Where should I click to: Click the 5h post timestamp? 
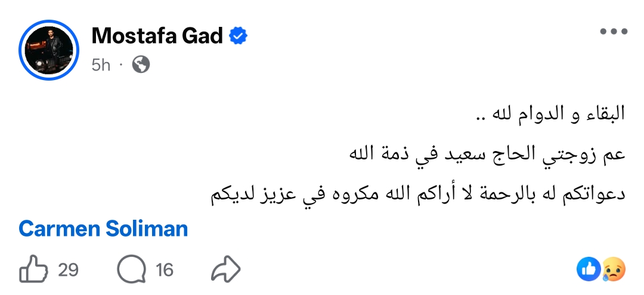click(101, 64)
